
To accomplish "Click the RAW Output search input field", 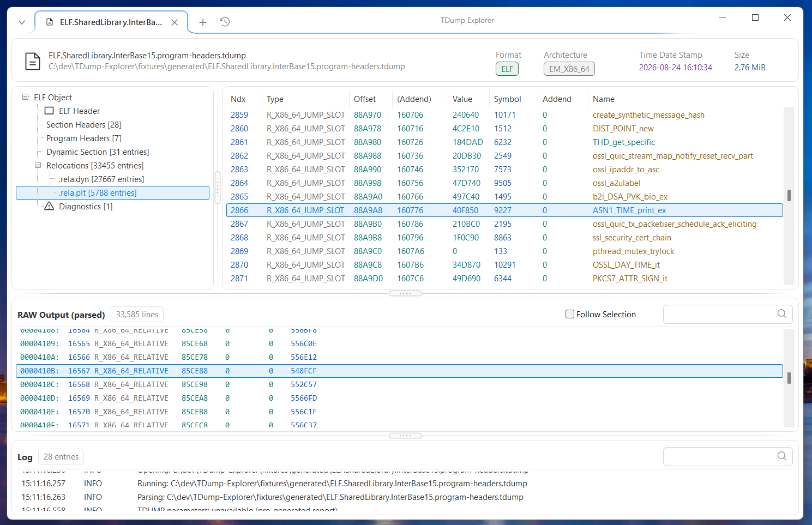I will click(x=720, y=314).
